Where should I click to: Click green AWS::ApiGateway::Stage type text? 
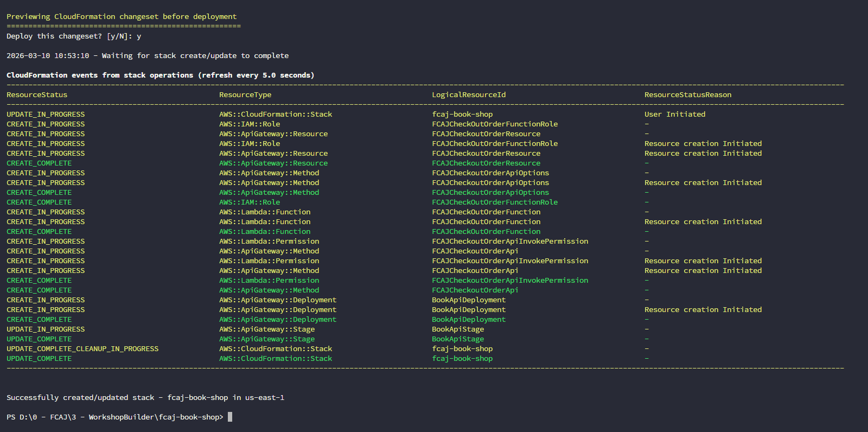[267, 339]
